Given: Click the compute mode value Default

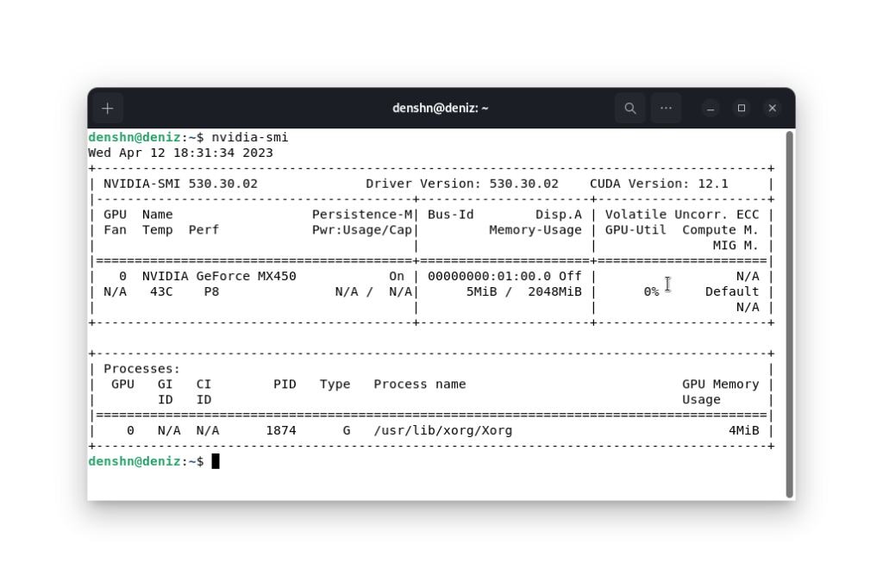Looking at the screenshot, I should point(732,291).
